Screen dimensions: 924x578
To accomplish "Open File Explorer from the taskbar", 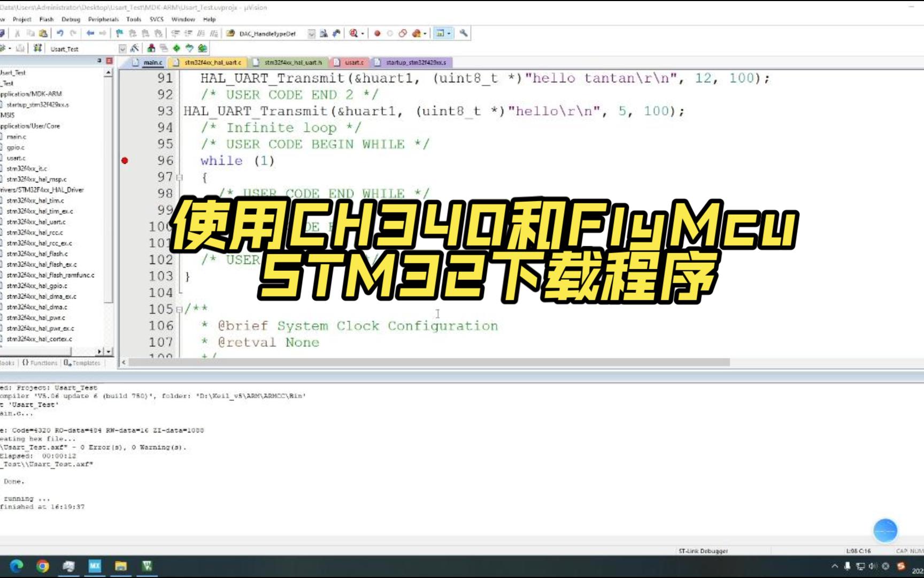I will tap(121, 566).
